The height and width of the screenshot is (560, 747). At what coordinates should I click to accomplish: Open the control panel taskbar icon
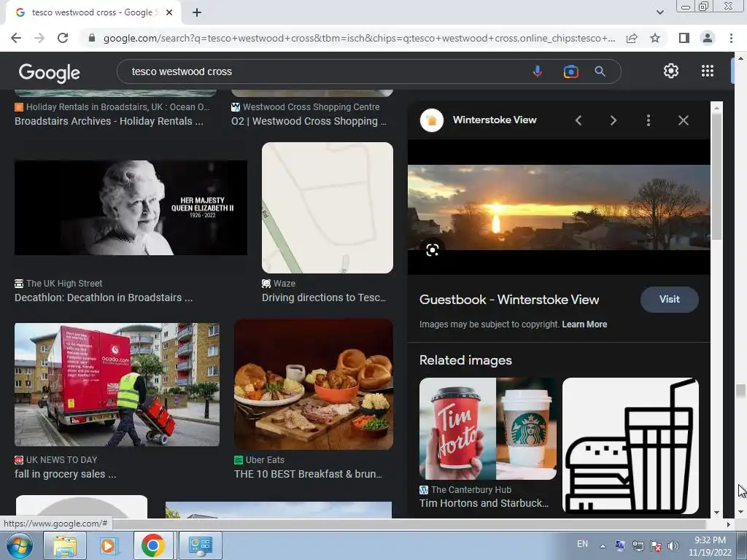click(200, 545)
